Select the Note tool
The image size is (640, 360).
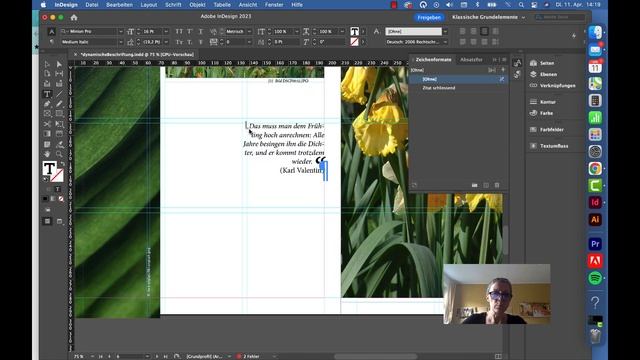point(47,144)
